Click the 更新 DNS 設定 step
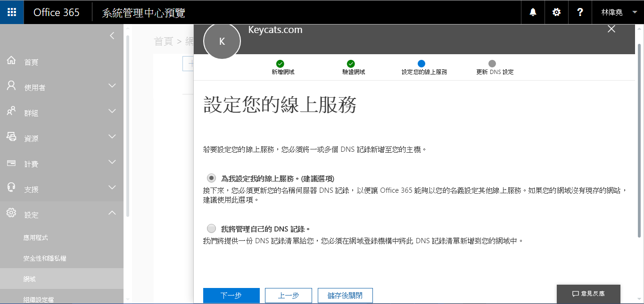 point(495,68)
